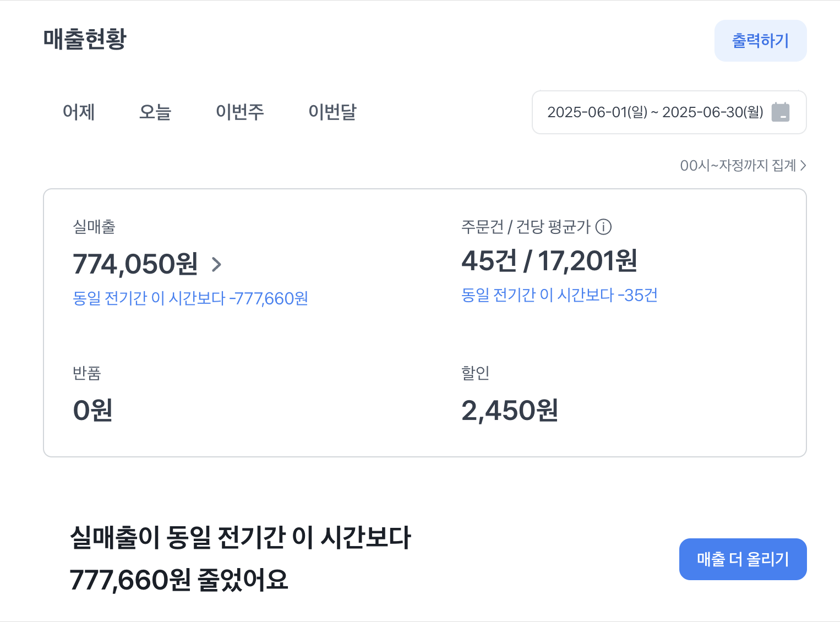Select the 이번주 period filter
This screenshot has width=840, height=622.
click(x=240, y=112)
